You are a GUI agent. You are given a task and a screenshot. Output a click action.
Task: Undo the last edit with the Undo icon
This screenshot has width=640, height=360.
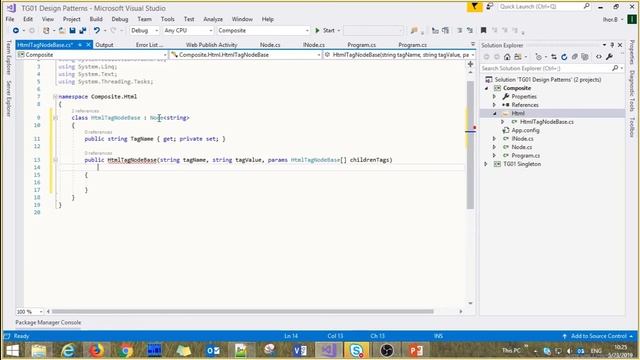pos(97,31)
